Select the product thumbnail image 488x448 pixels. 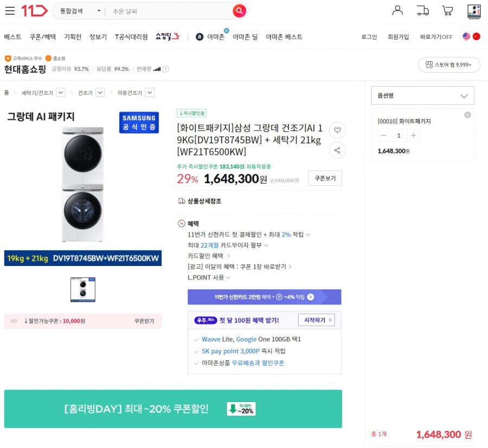83,289
